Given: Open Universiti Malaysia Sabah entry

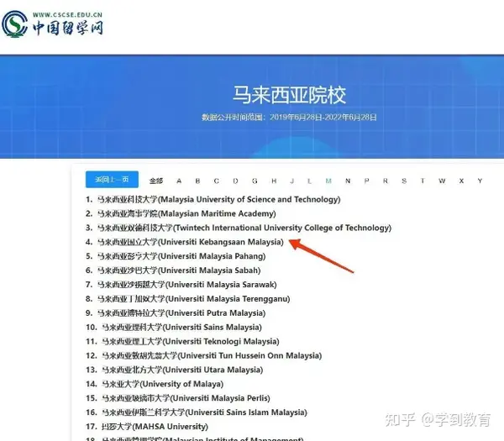Looking at the screenshot, I should click(173, 270).
